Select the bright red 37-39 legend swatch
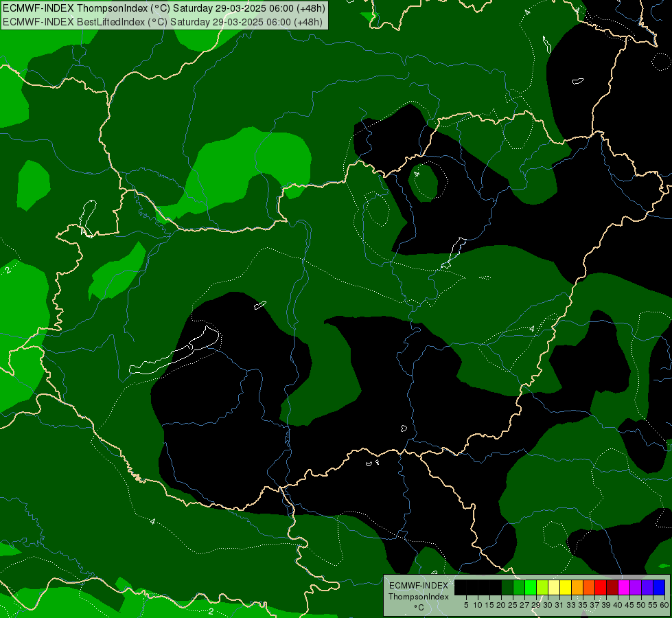The image size is (672, 618). pyautogui.click(x=601, y=587)
